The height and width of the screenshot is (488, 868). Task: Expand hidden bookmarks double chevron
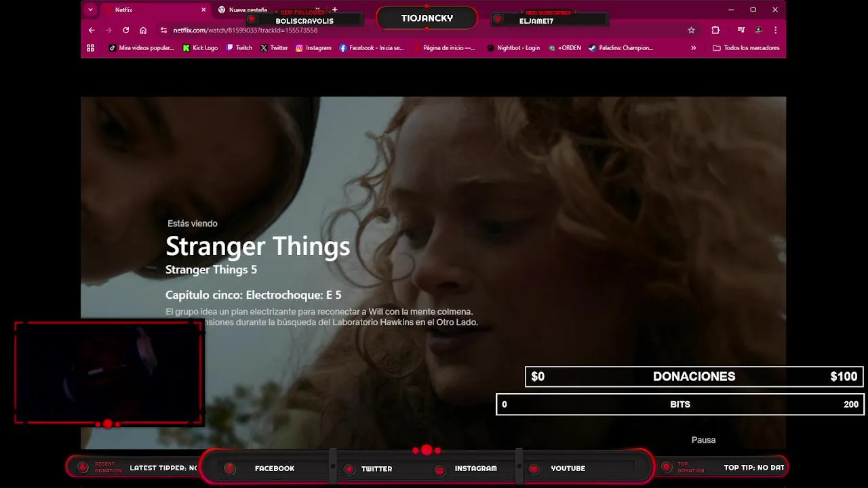(x=693, y=48)
